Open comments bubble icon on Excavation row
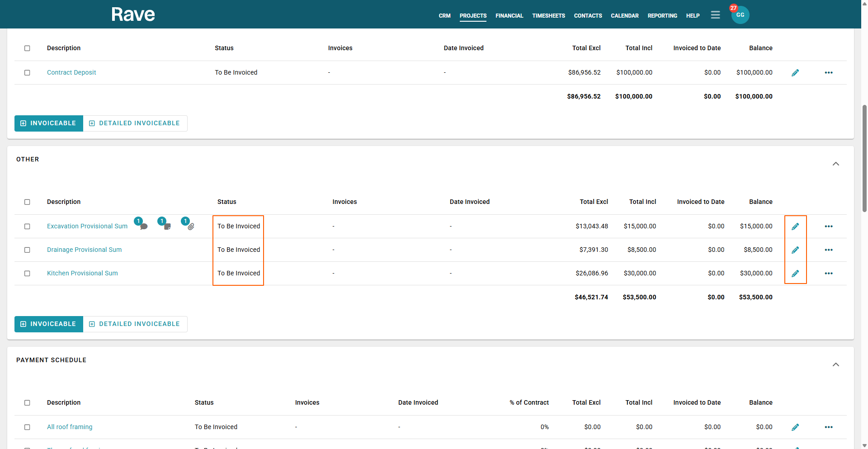This screenshot has height=449, width=868. (x=143, y=226)
